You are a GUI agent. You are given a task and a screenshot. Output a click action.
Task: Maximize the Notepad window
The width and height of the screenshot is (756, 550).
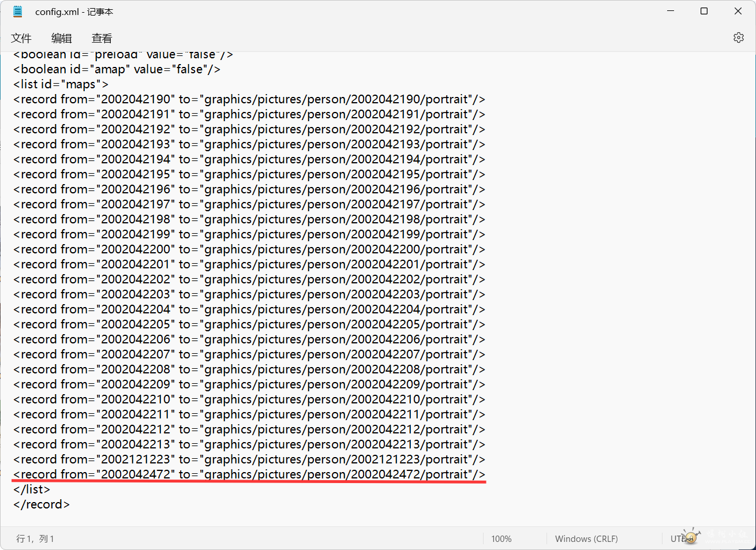tap(704, 12)
